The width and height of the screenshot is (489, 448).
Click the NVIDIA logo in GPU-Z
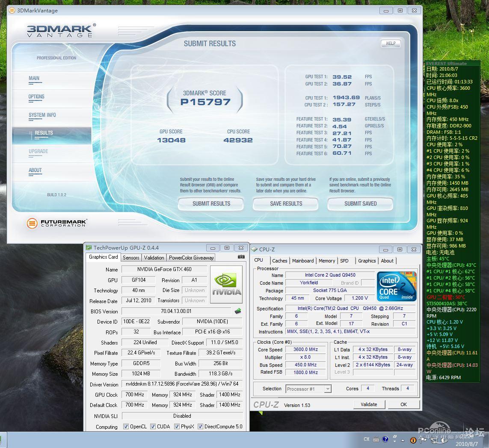226,284
